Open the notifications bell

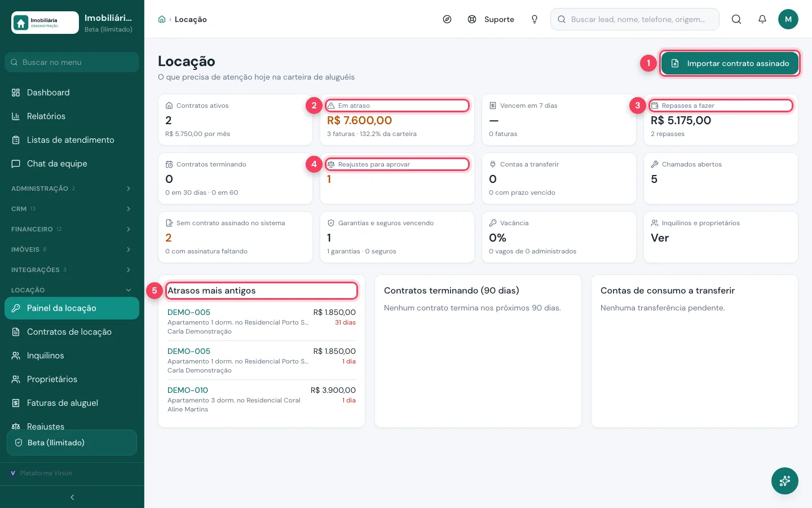[762, 19]
